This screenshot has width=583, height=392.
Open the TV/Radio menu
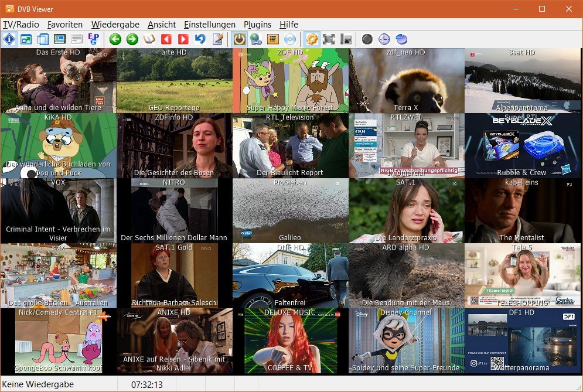pyautogui.click(x=21, y=24)
